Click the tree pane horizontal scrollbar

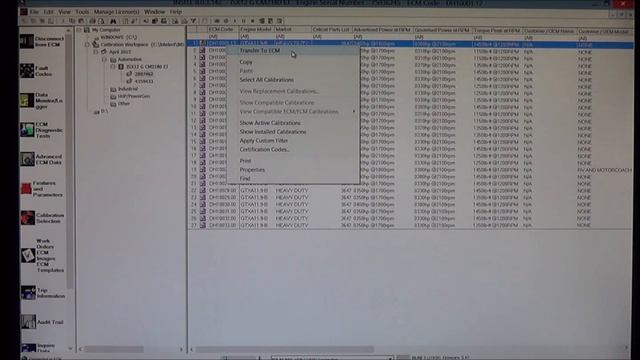[x=114, y=349]
